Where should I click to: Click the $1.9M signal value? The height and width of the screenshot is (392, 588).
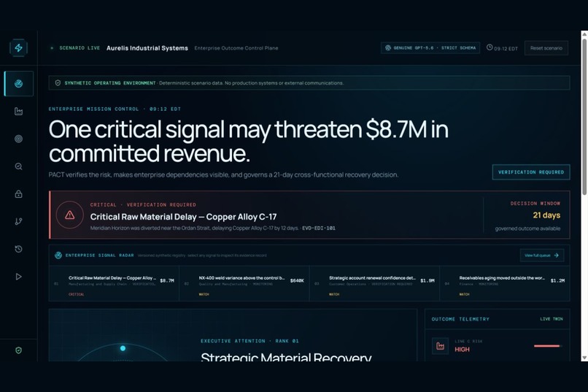click(x=427, y=280)
